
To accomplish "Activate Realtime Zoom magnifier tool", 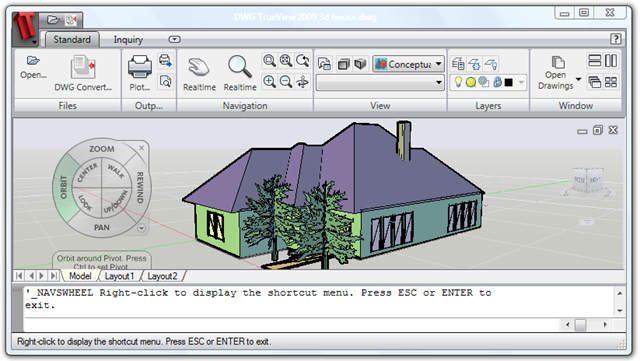I will click(x=240, y=74).
